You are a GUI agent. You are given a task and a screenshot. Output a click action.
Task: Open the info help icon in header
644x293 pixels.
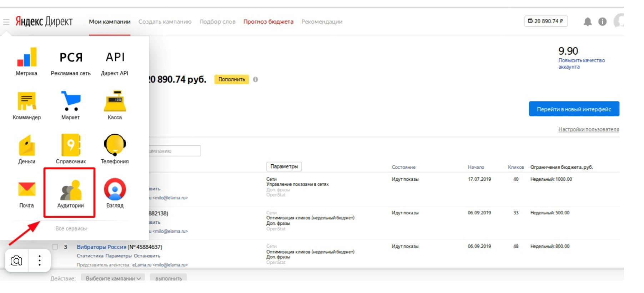[x=602, y=22]
